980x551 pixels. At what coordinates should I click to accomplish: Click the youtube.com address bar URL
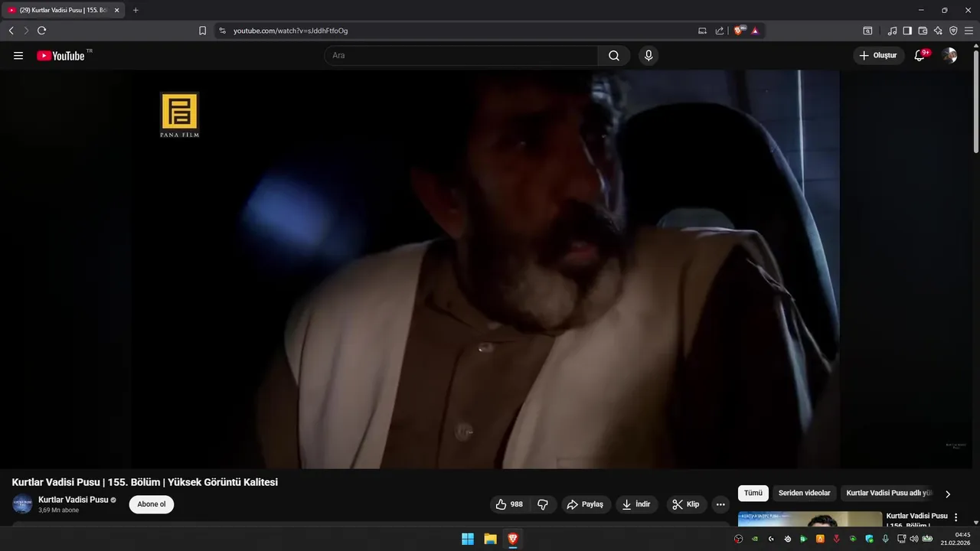tap(290, 31)
